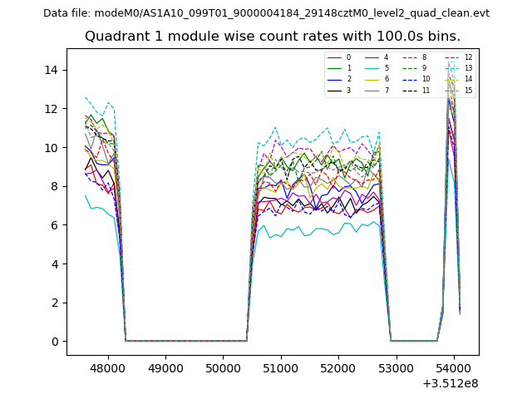Click the 53000 x-axis tick label

(396, 367)
